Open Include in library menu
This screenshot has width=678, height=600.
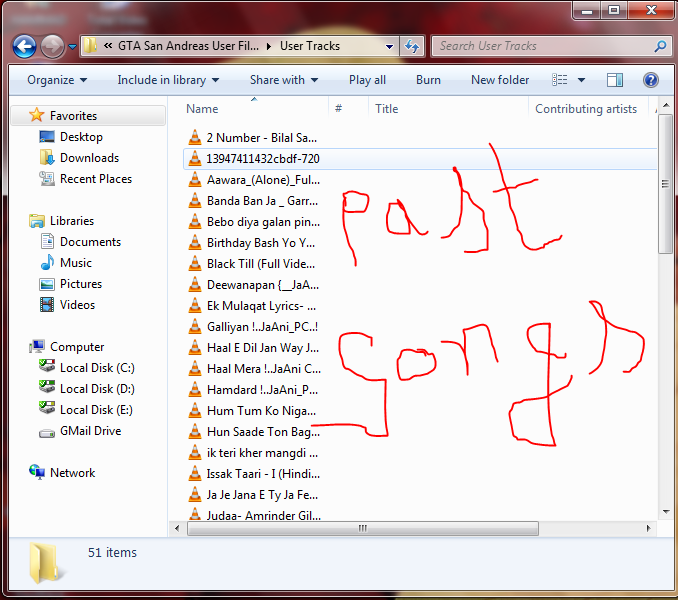[x=168, y=80]
